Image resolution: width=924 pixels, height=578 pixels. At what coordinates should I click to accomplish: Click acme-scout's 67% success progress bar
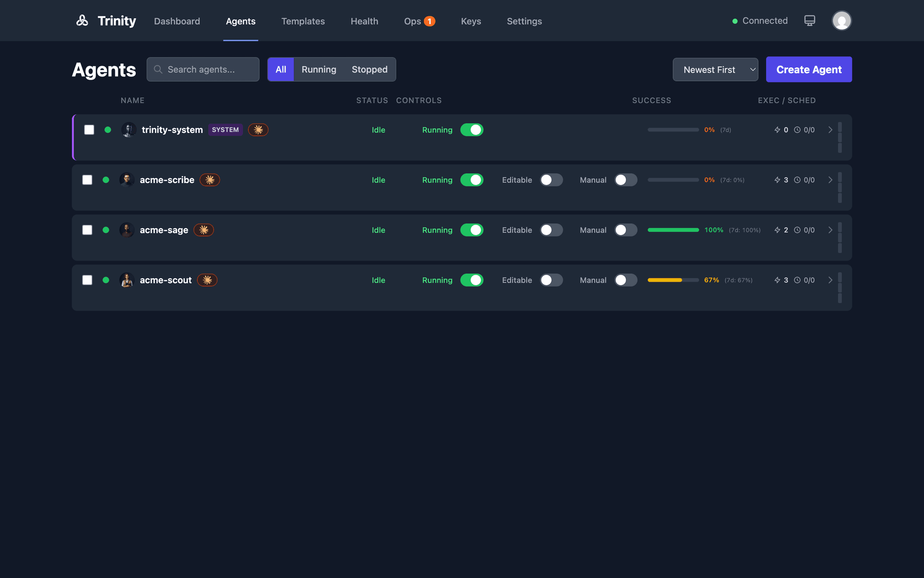point(673,280)
